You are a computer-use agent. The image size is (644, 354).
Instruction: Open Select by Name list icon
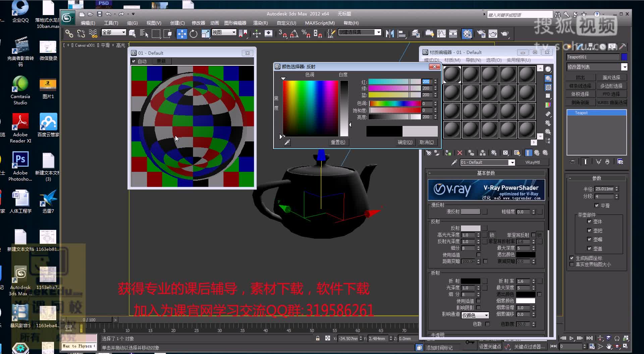[x=144, y=33]
